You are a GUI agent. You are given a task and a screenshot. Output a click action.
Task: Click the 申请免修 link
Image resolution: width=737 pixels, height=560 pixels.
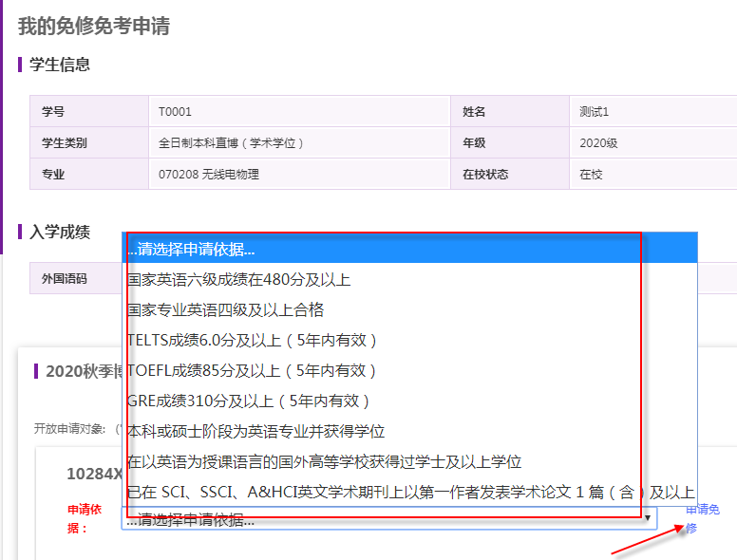pos(701,518)
